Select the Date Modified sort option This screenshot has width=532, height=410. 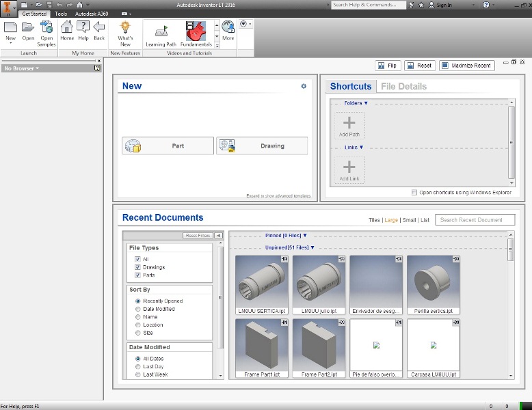(138, 309)
